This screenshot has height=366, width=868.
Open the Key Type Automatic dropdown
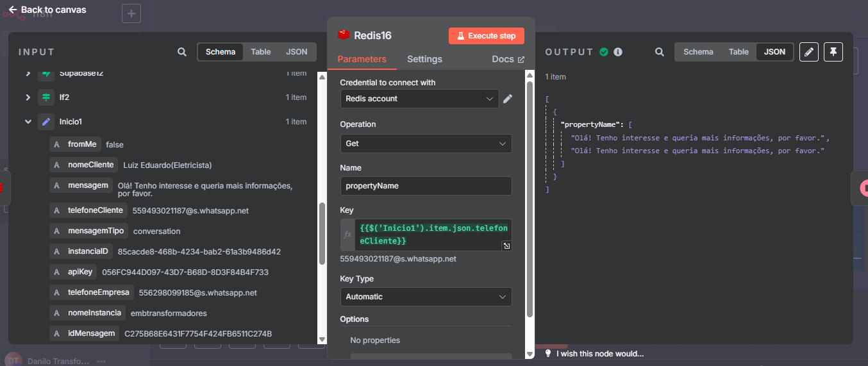pyautogui.click(x=426, y=297)
